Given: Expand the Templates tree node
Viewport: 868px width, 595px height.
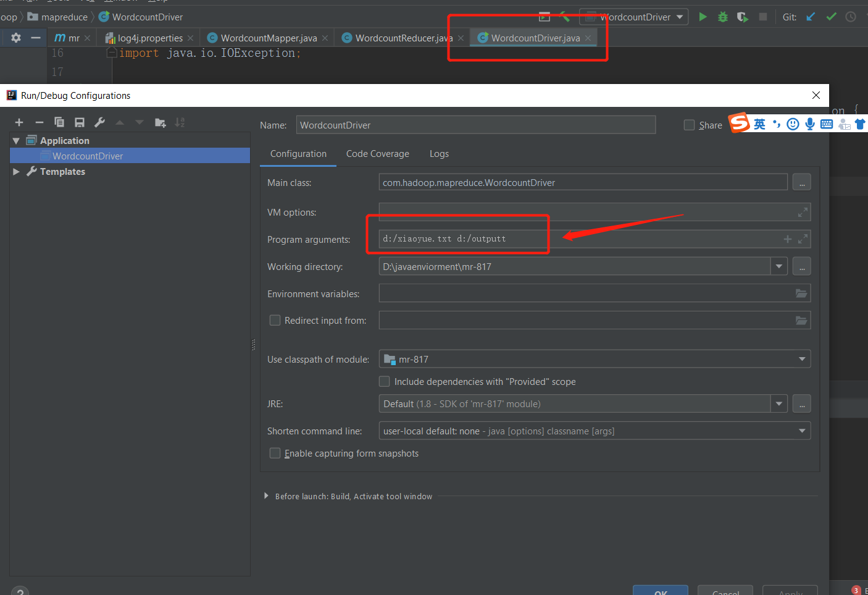Looking at the screenshot, I should coord(16,172).
